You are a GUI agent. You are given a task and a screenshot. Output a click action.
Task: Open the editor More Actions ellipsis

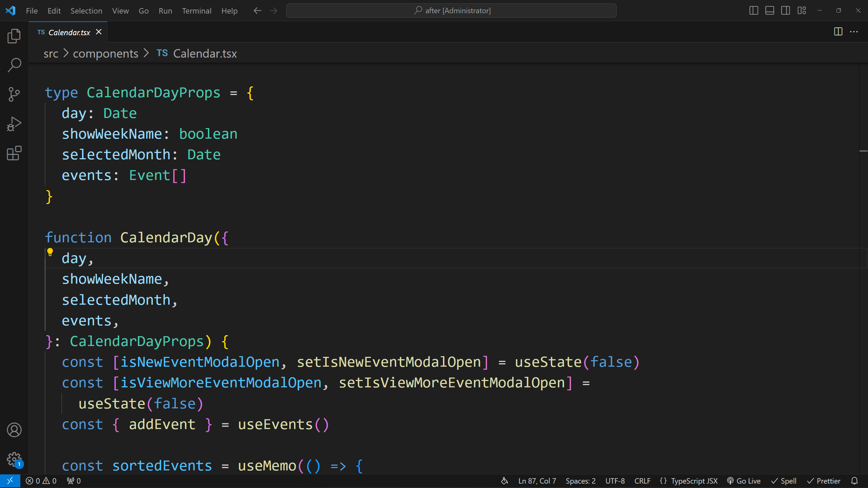tap(854, 32)
